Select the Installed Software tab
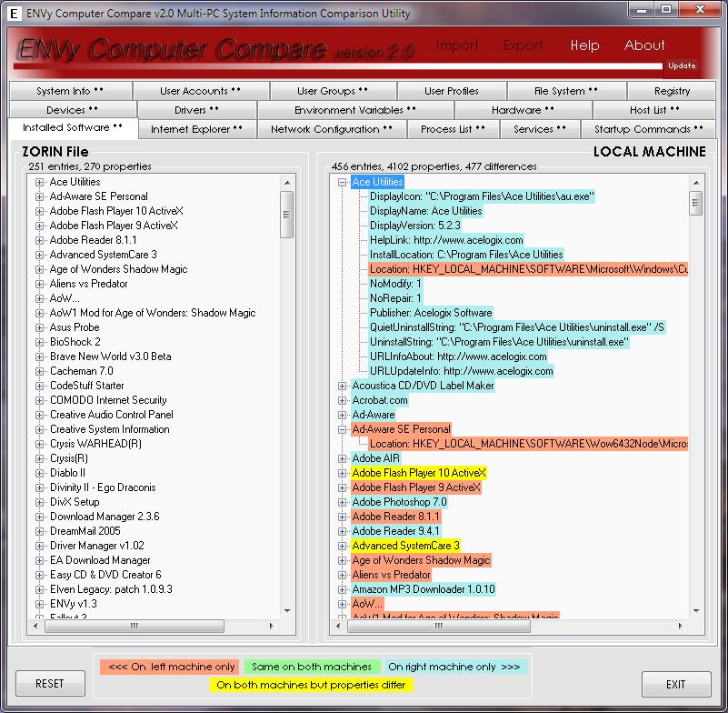The image size is (728, 713). click(73, 127)
